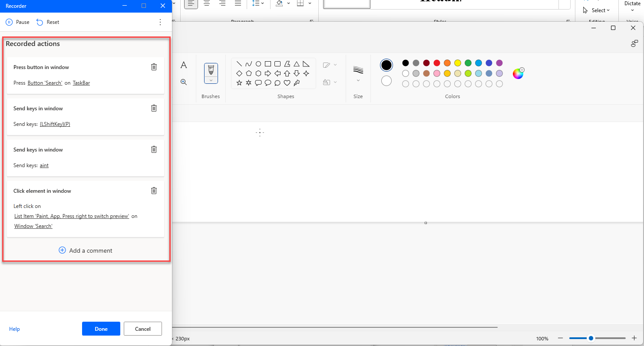Select the Curve shape tool
The height and width of the screenshot is (346, 644).
tap(248, 63)
